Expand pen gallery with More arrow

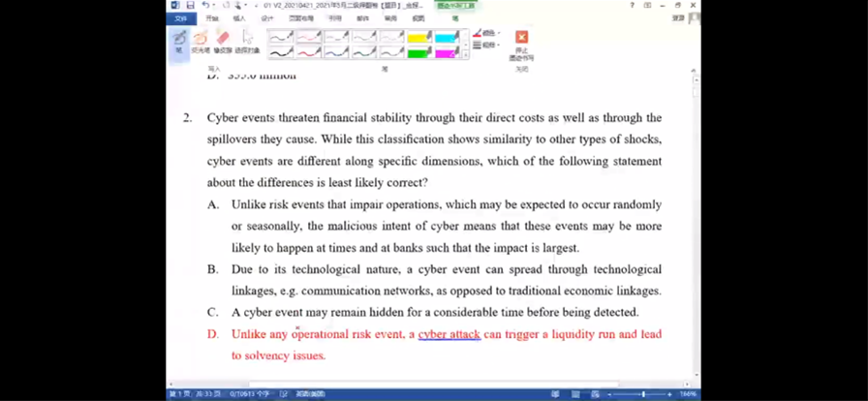pos(466,54)
